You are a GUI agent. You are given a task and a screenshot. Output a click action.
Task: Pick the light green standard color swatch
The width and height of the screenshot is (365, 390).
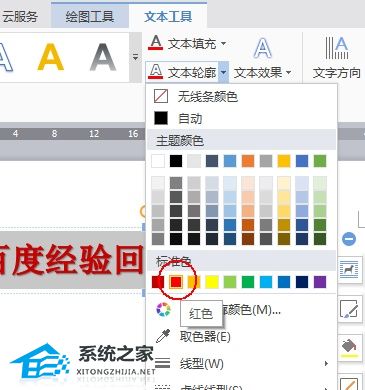[x=230, y=282]
